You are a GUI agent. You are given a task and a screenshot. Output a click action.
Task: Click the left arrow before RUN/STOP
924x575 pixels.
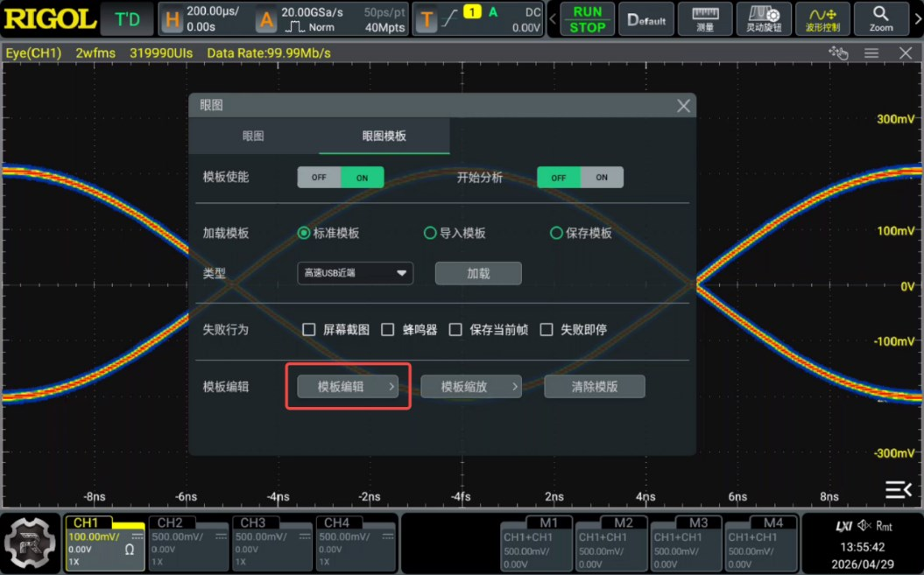click(x=553, y=19)
